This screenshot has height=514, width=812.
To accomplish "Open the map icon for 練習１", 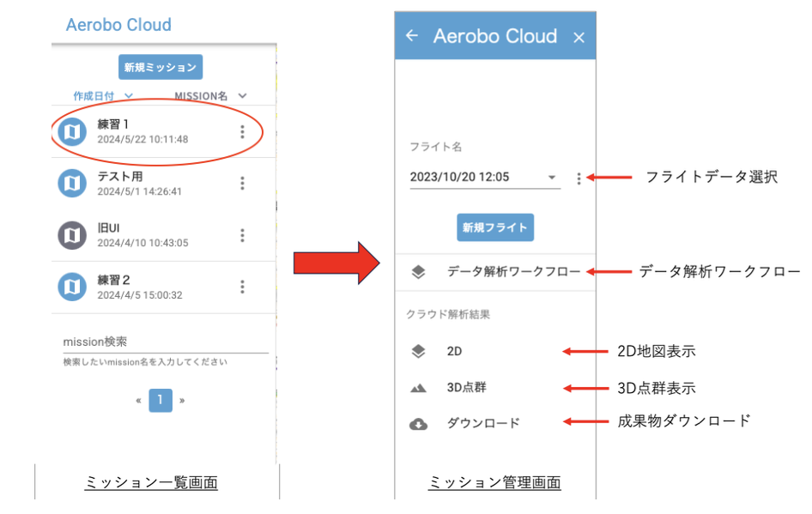I will (72, 131).
